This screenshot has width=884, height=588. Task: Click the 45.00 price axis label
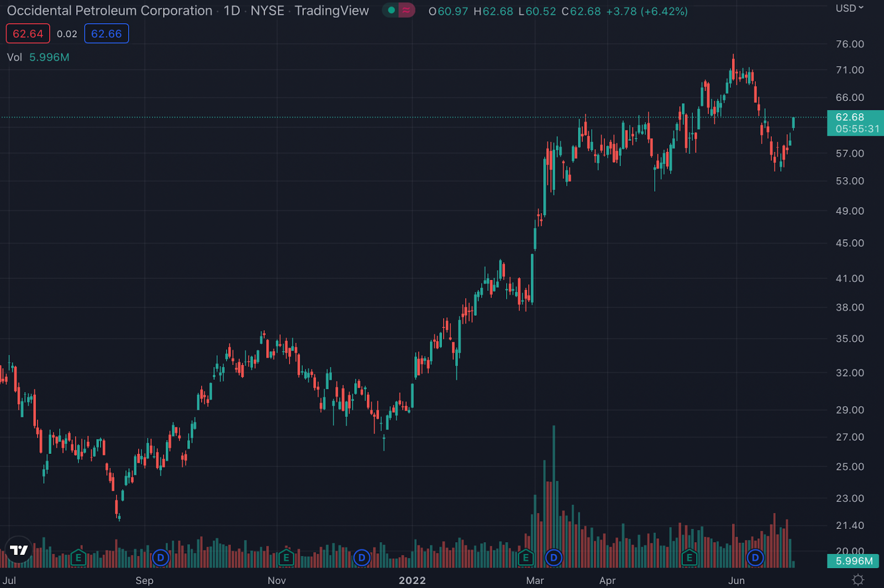coord(850,243)
